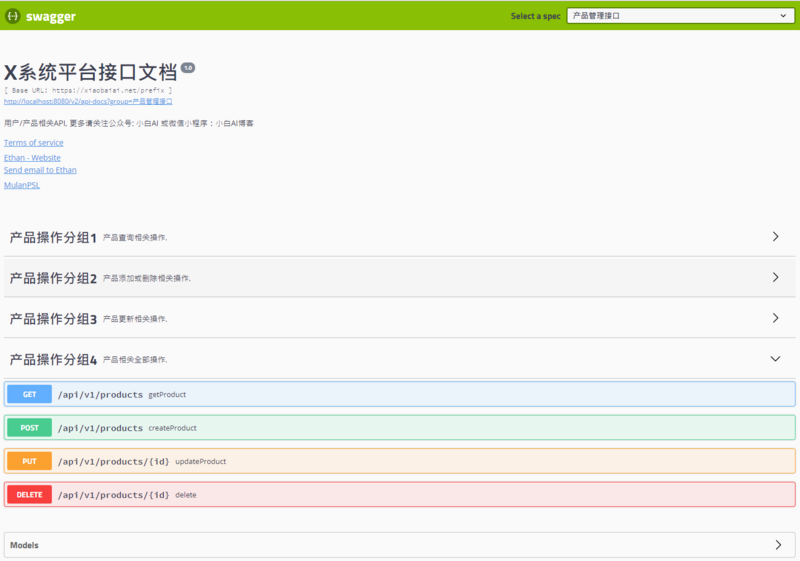Click the API description paragraph text
Screen dimensions: 800x561
click(129, 123)
